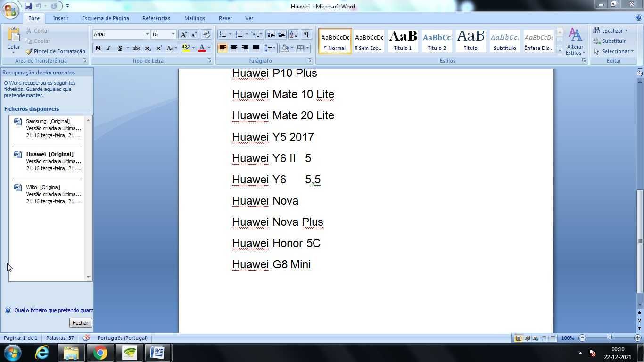The image size is (644, 362).
Task: Open the Esquema de Página tab
Action: tap(106, 18)
